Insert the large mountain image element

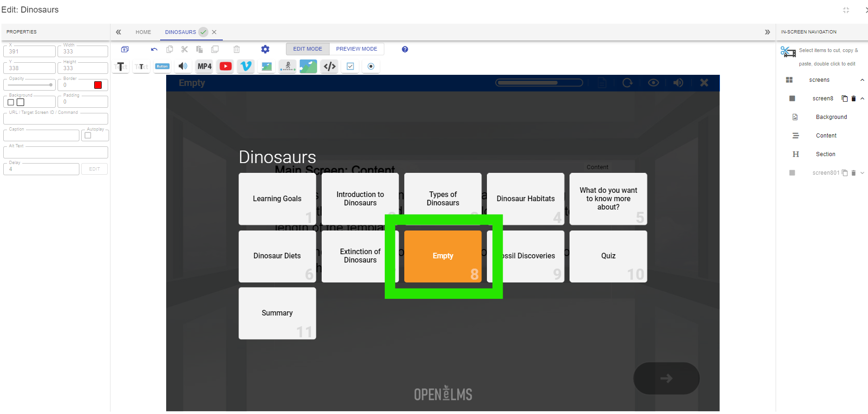308,66
